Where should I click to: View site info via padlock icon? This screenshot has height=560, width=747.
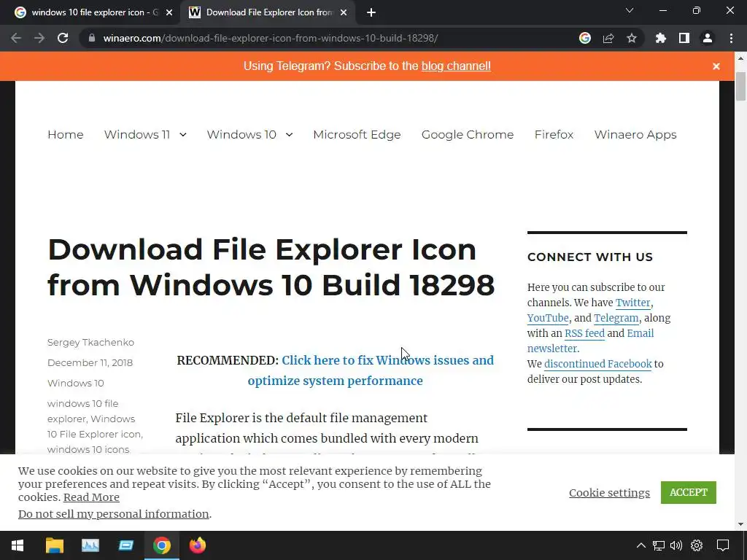(92, 38)
